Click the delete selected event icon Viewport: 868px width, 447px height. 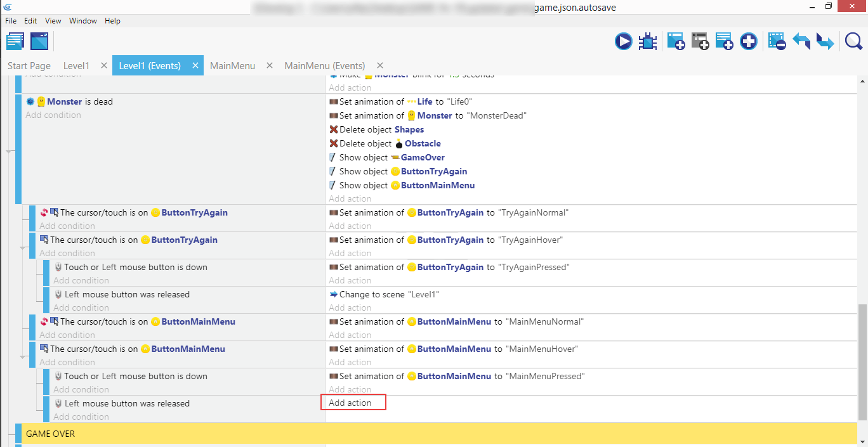[777, 42]
